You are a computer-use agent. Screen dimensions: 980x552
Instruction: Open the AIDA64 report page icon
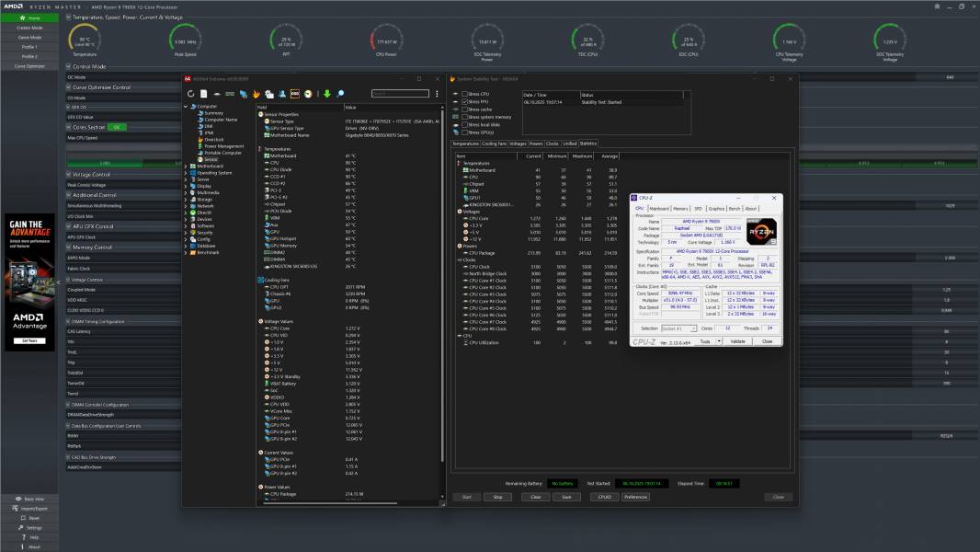204,94
